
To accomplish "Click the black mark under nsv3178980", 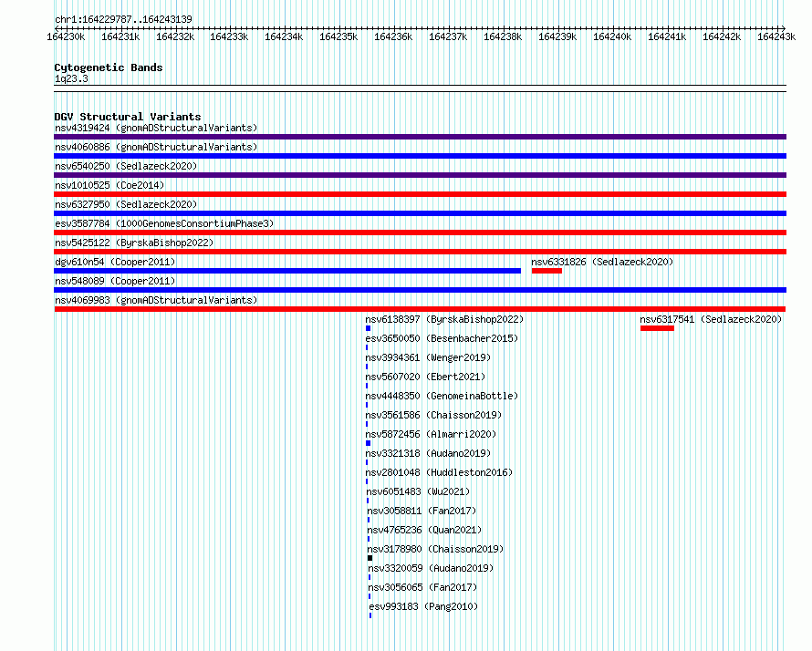I will point(370,558).
